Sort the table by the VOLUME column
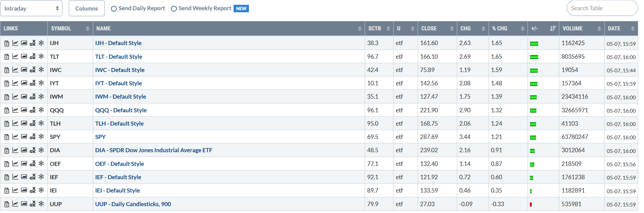 click(x=582, y=29)
